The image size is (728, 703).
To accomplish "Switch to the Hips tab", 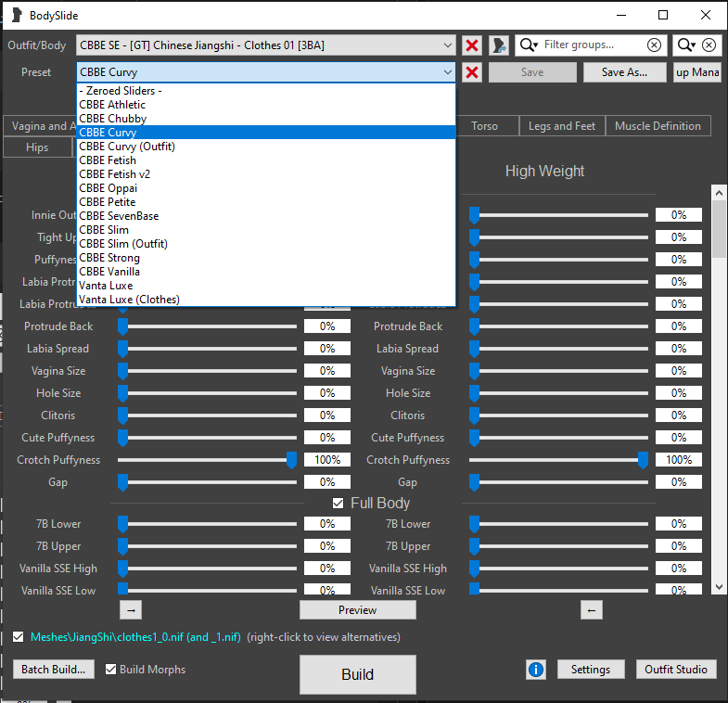I will [x=37, y=147].
